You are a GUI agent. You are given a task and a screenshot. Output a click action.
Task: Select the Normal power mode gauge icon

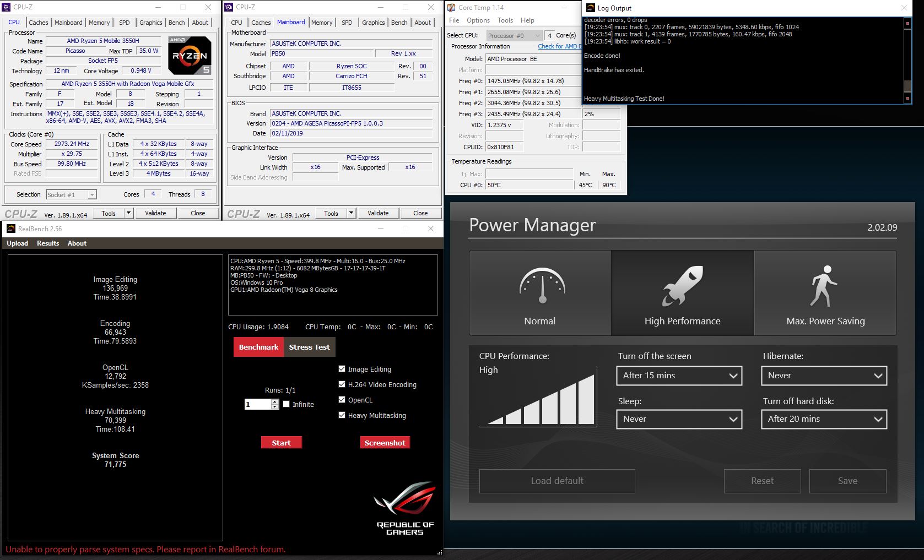click(x=542, y=285)
